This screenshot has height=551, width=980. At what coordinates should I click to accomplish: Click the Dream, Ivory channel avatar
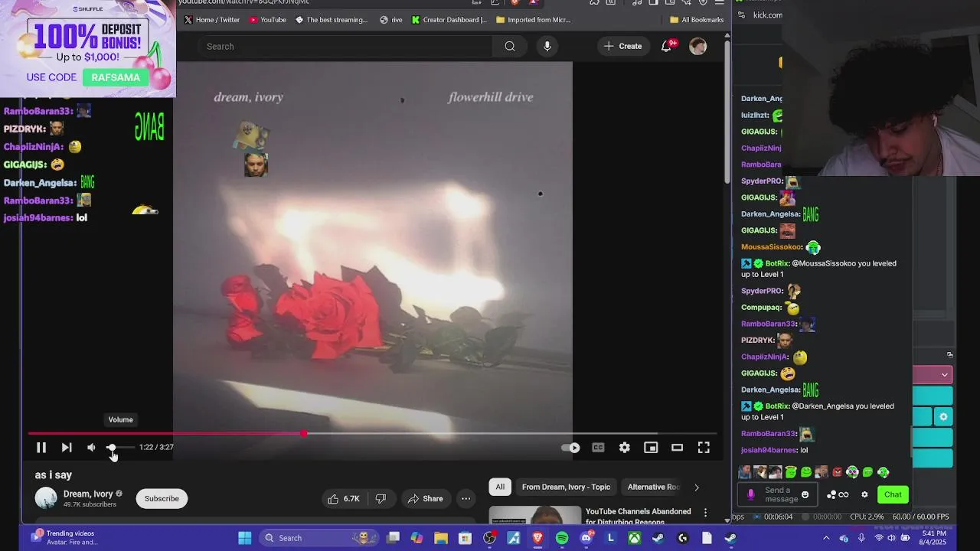[x=46, y=498]
